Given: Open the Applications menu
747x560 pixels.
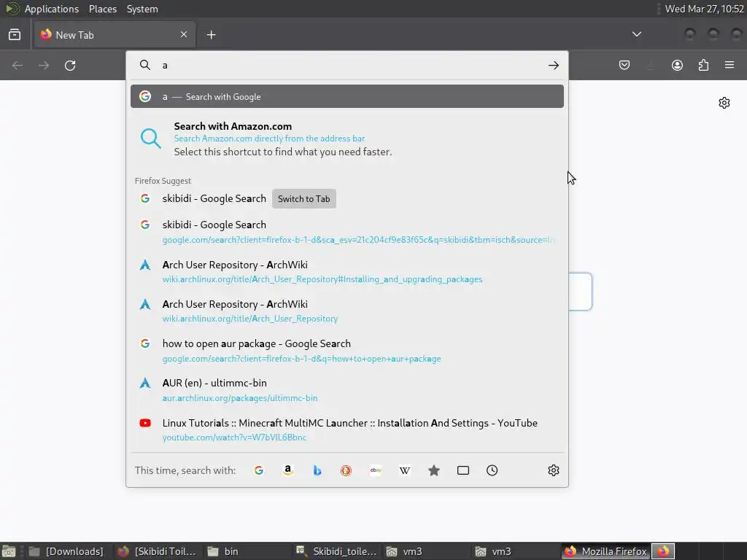Looking at the screenshot, I should point(52,9).
